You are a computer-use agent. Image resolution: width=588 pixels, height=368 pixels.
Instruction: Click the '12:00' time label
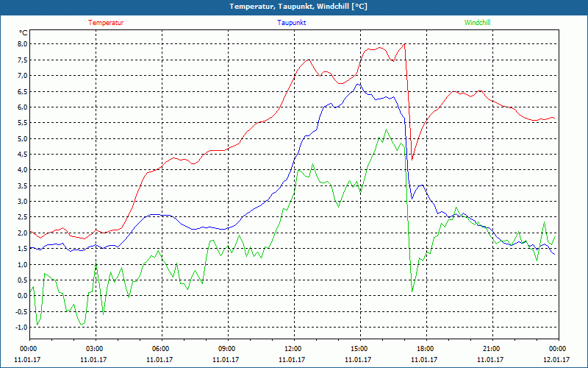click(294, 349)
